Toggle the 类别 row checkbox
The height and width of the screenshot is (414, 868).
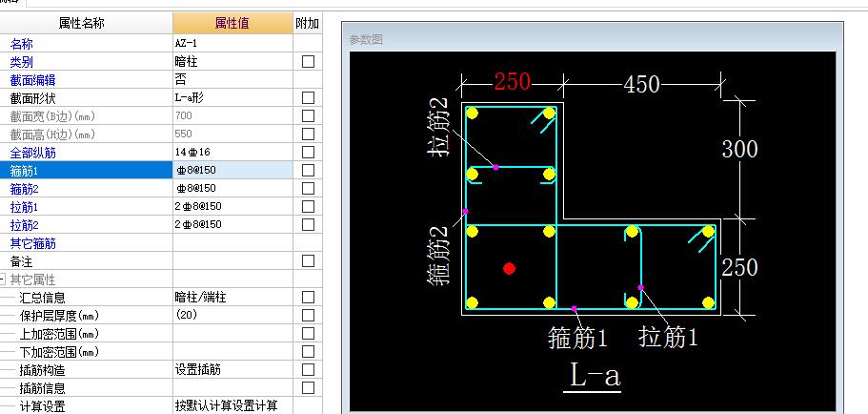[308, 61]
